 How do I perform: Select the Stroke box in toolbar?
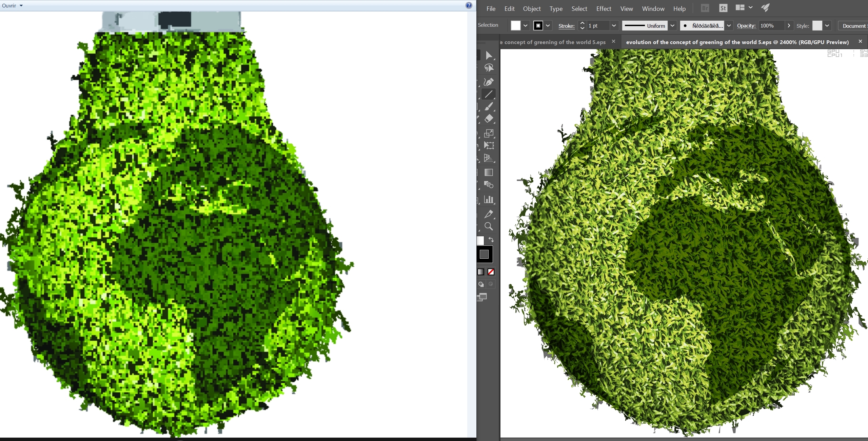[484, 254]
